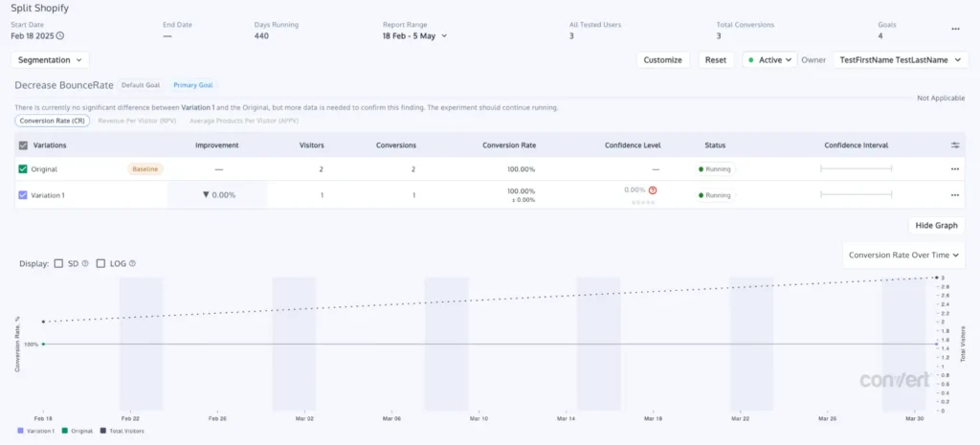Click the SD help question icon

85,264
